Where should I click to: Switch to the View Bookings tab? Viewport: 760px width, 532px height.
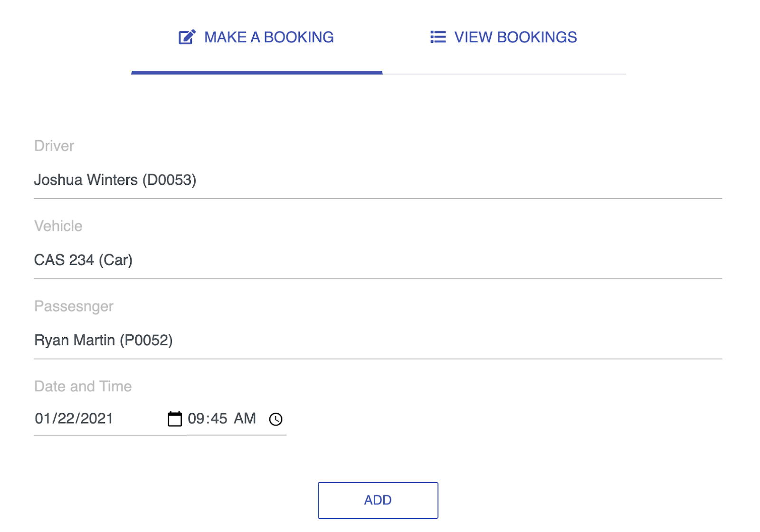point(504,38)
